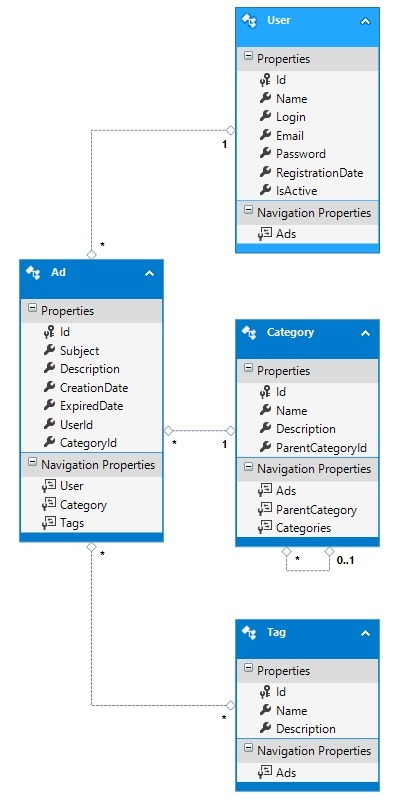This screenshot has height=810, width=394.
Task: Click wrench icon next to CreationDate
Action: (50, 387)
